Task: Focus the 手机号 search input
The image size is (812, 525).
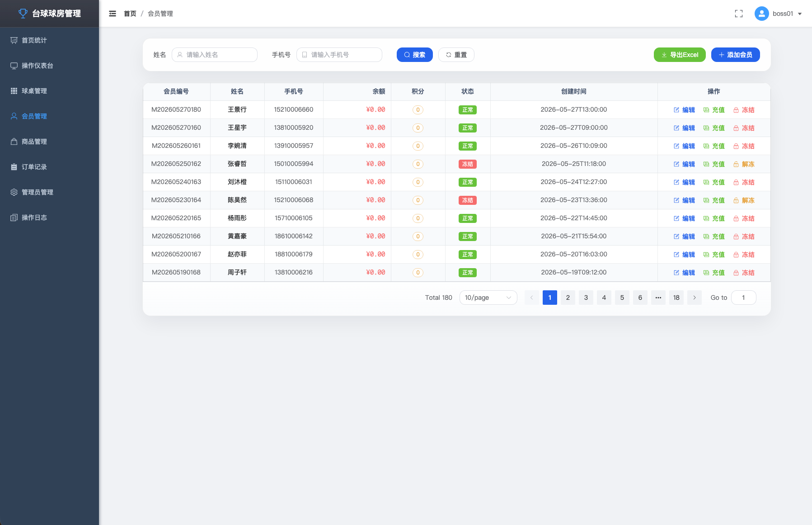Action: tap(339, 55)
